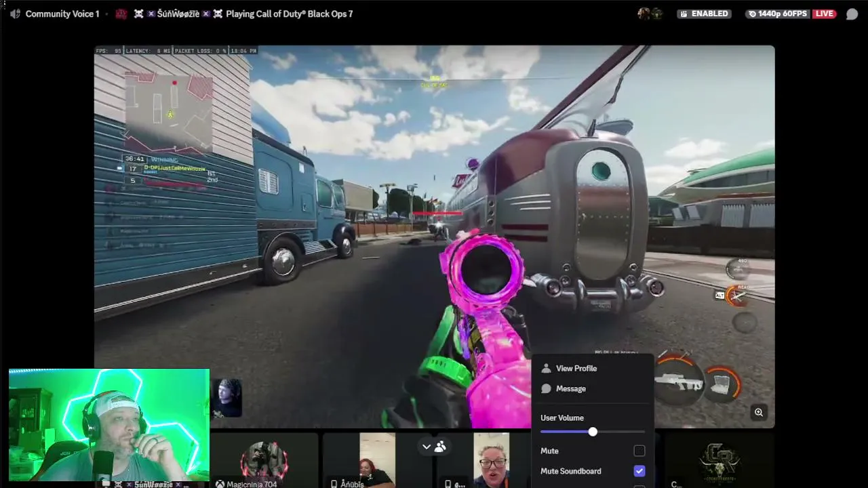Click the chat bubble icon next to Message

[x=546, y=388]
